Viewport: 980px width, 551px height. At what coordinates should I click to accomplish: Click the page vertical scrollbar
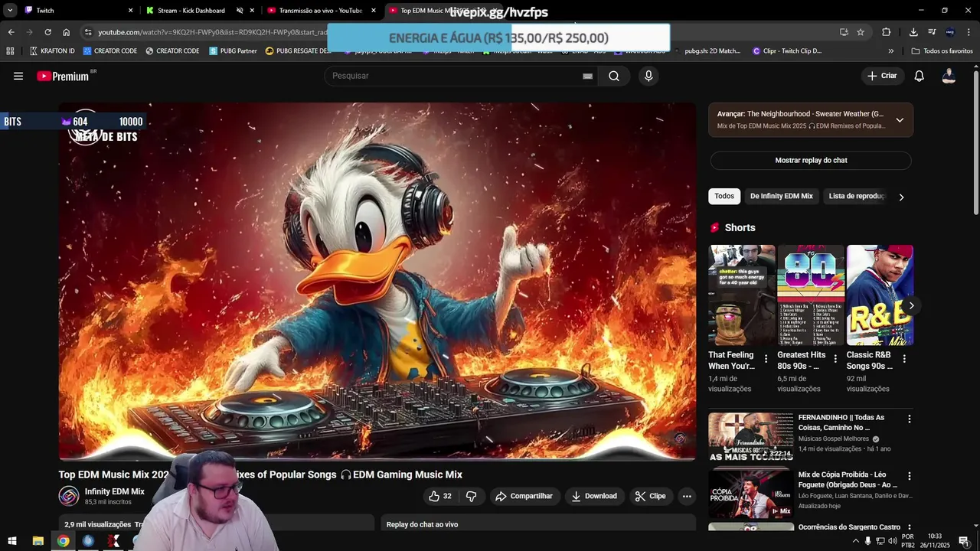[975, 142]
